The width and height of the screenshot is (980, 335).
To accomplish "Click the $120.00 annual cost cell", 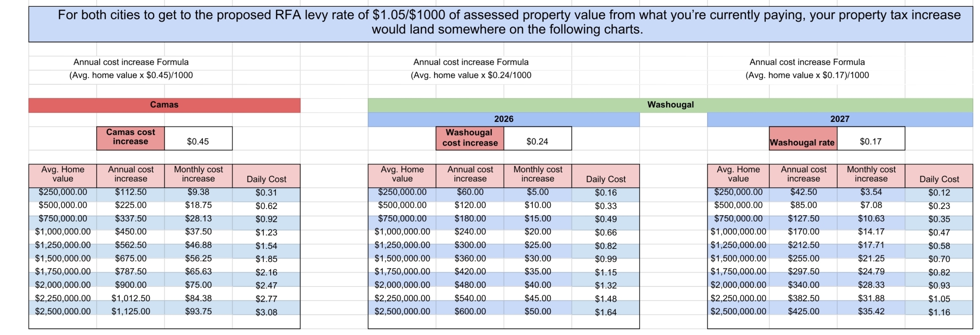I will [470, 205].
